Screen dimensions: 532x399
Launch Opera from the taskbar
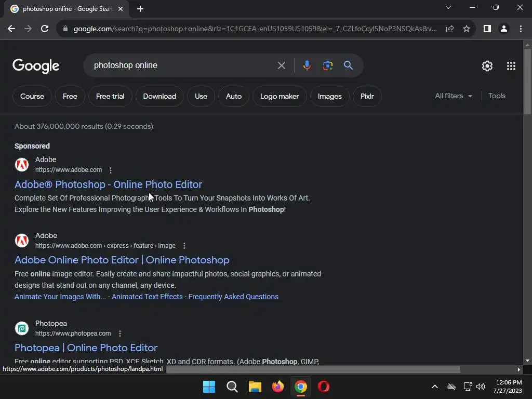(x=324, y=387)
